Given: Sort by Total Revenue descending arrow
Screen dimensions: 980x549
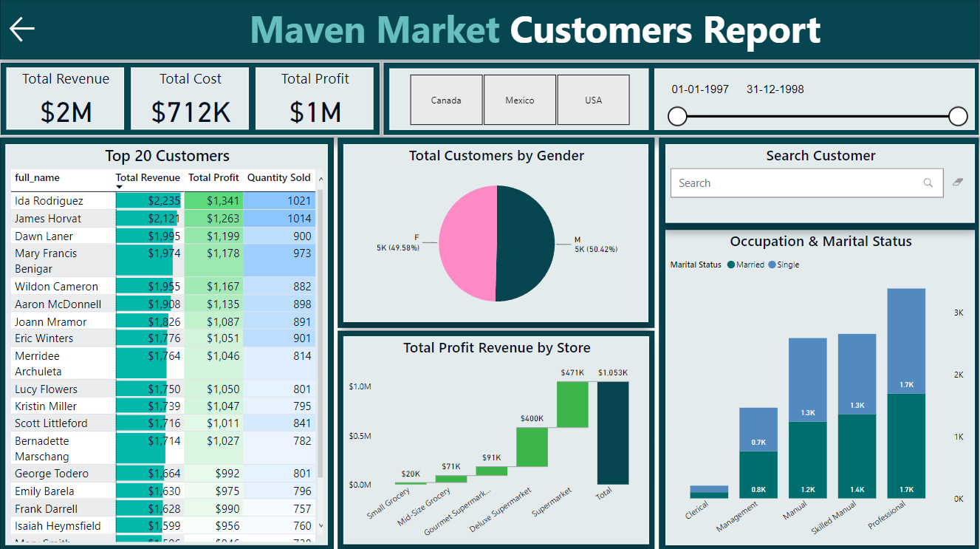Looking at the screenshot, I should coord(120,188).
